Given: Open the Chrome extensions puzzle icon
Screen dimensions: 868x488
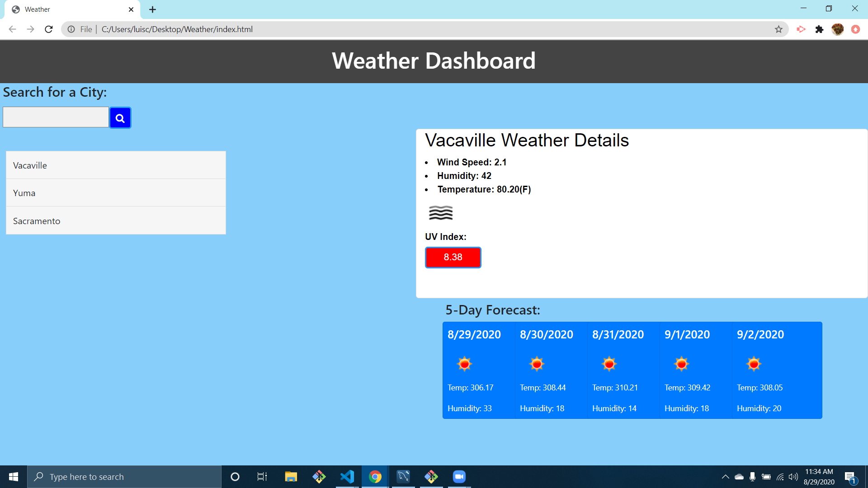Looking at the screenshot, I should [x=819, y=29].
